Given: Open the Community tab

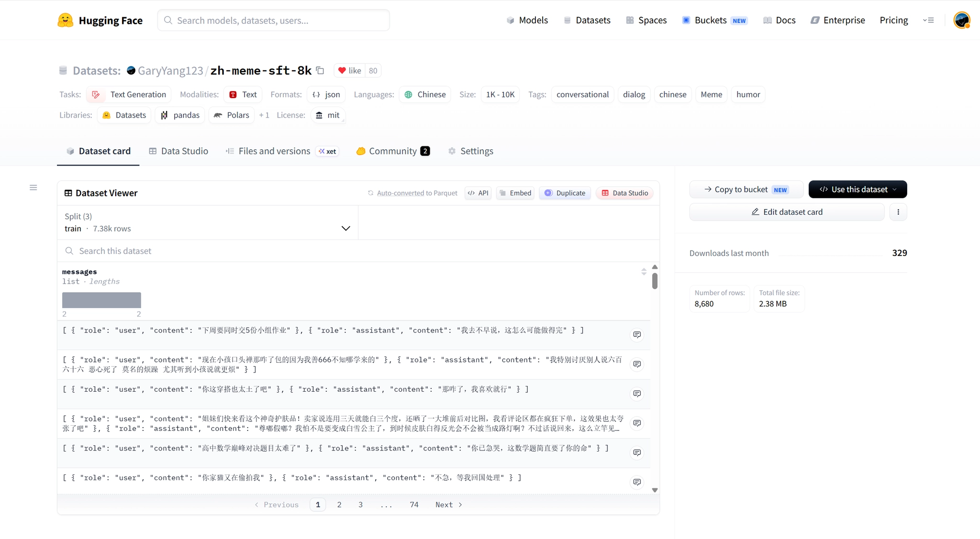Looking at the screenshot, I should tap(393, 151).
